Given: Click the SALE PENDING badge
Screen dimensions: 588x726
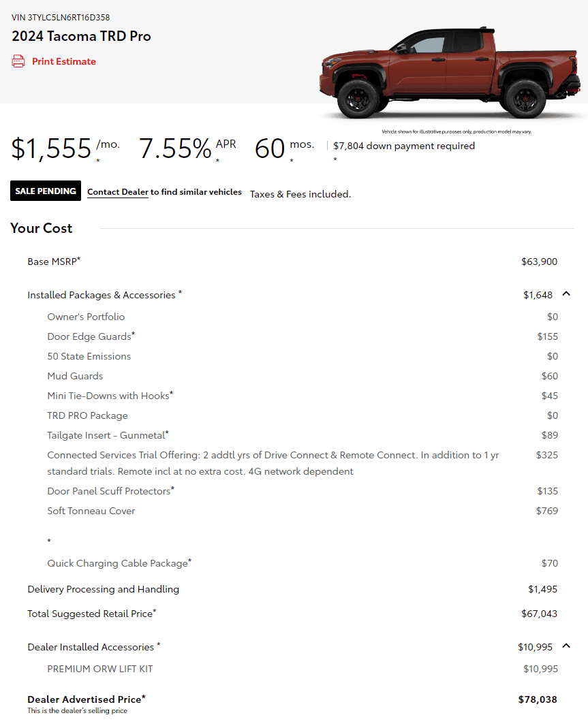Looking at the screenshot, I should click(46, 191).
